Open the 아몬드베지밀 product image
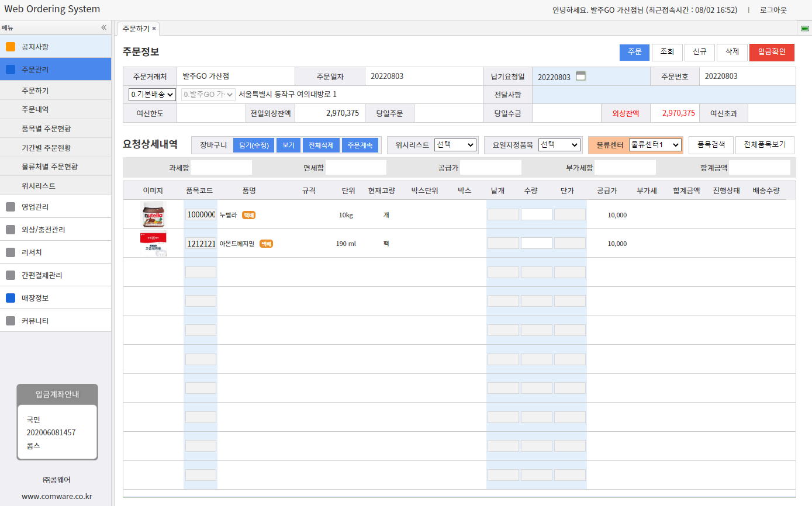 [x=153, y=244]
